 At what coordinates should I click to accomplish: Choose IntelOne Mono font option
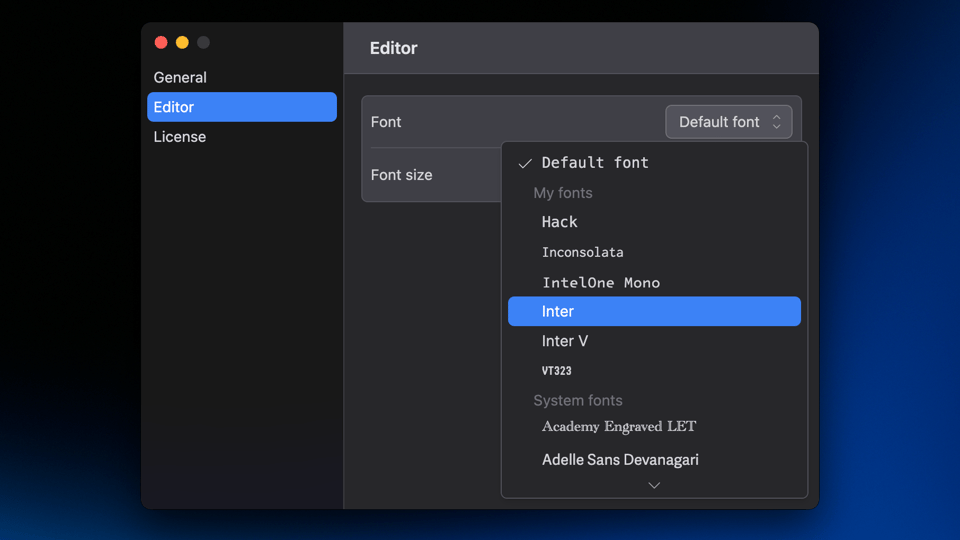pos(600,283)
